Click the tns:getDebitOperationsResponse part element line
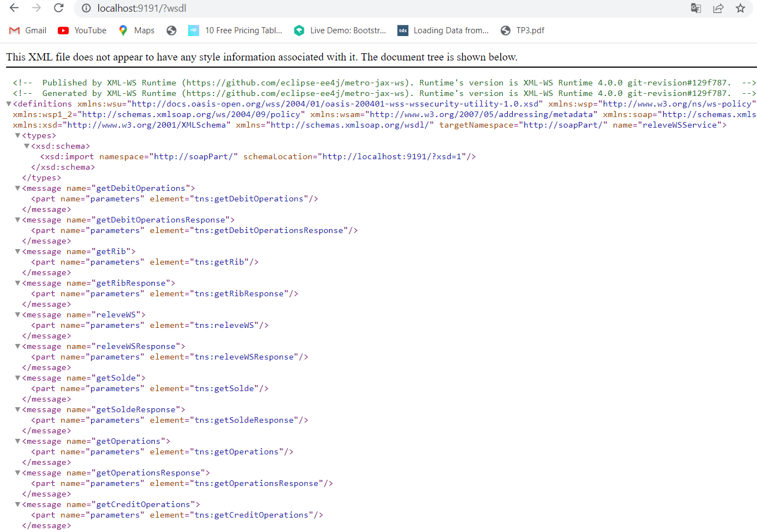The height and width of the screenshot is (532, 757). click(194, 230)
